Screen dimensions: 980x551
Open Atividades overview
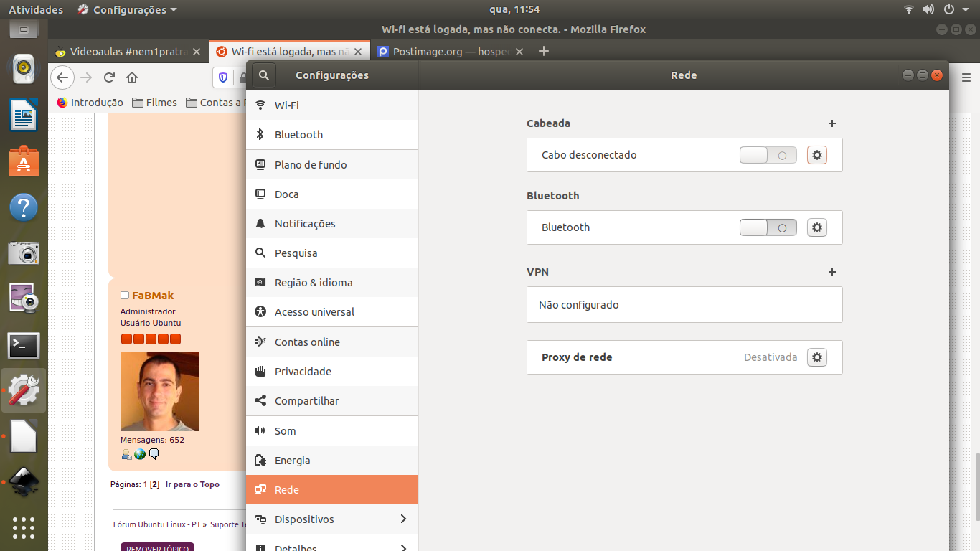36,9
